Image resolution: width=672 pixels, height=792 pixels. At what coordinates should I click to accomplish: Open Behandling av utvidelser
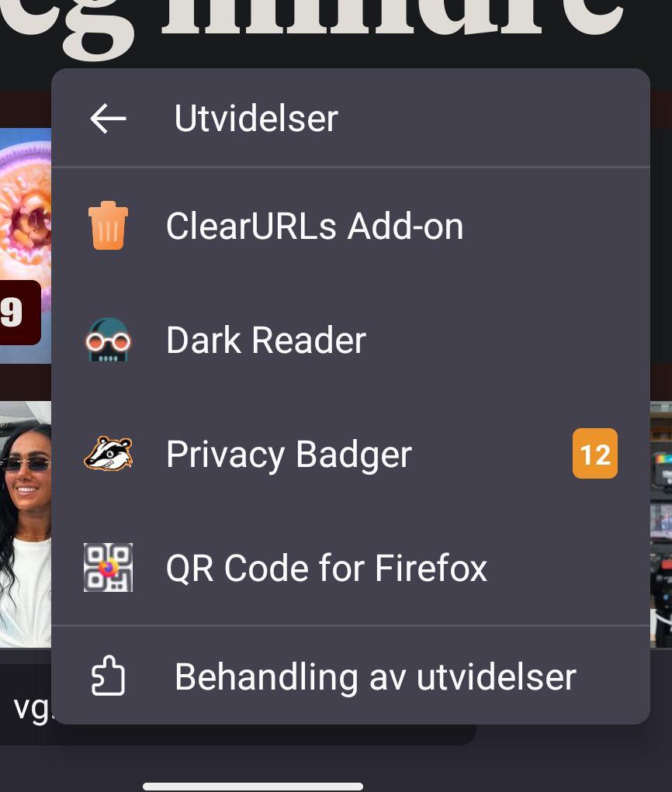(x=351, y=676)
